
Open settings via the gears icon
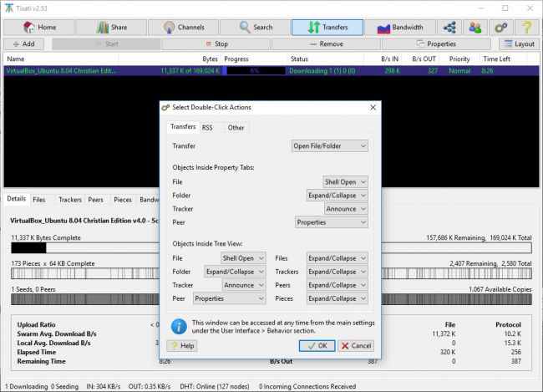coord(501,28)
